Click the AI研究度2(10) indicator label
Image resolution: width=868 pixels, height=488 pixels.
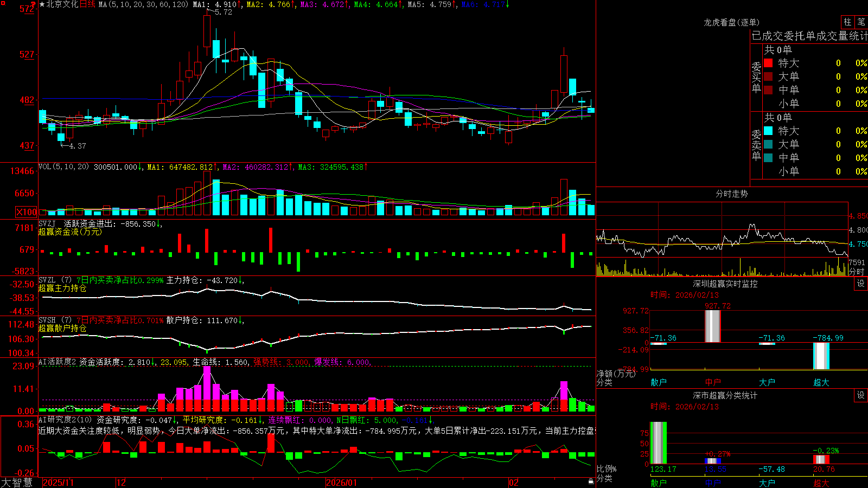tap(66, 420)
